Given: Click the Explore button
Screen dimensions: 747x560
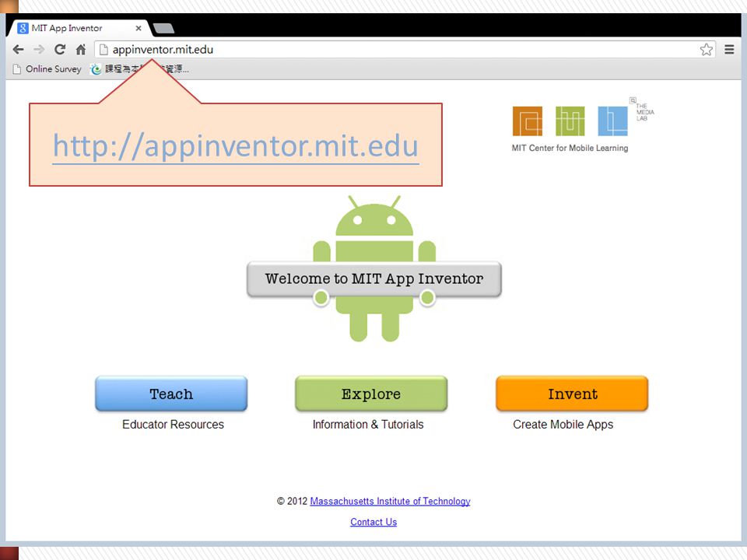Looking at the screenshot, I should click(x=371, y=394).
